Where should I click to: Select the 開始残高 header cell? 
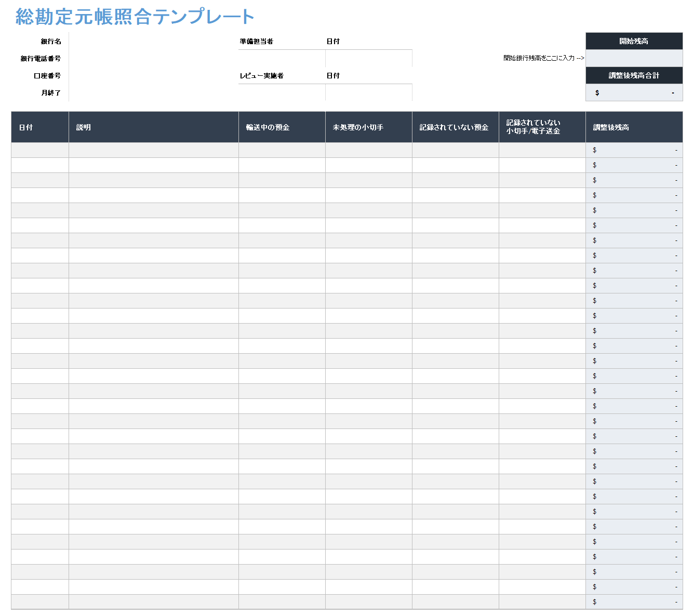pos(634,42)
